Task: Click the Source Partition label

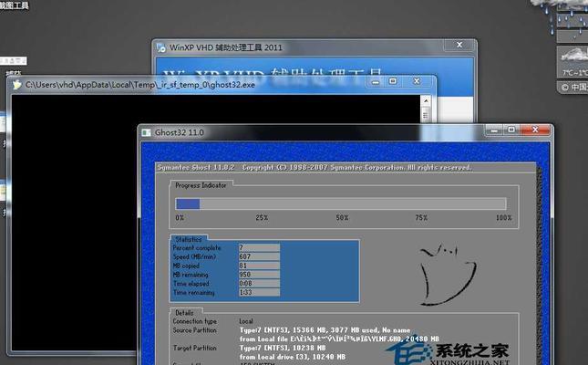Action: tap(194, 330)
